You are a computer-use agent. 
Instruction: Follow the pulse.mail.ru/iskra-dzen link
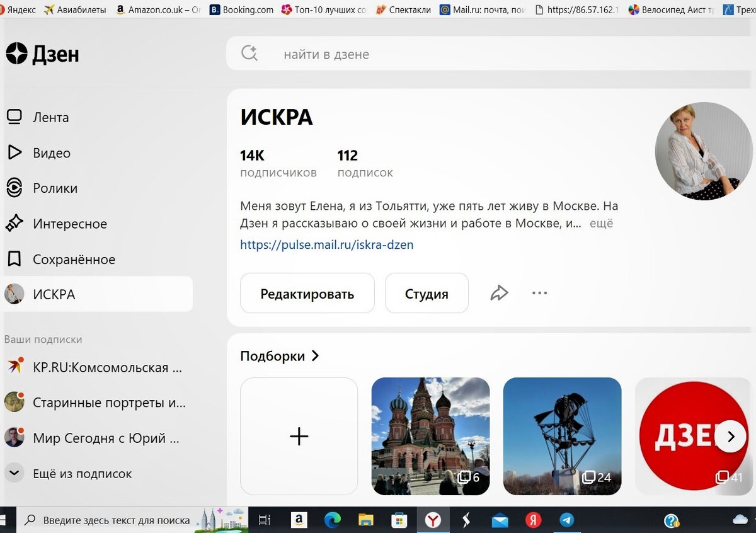pos(326,244)
